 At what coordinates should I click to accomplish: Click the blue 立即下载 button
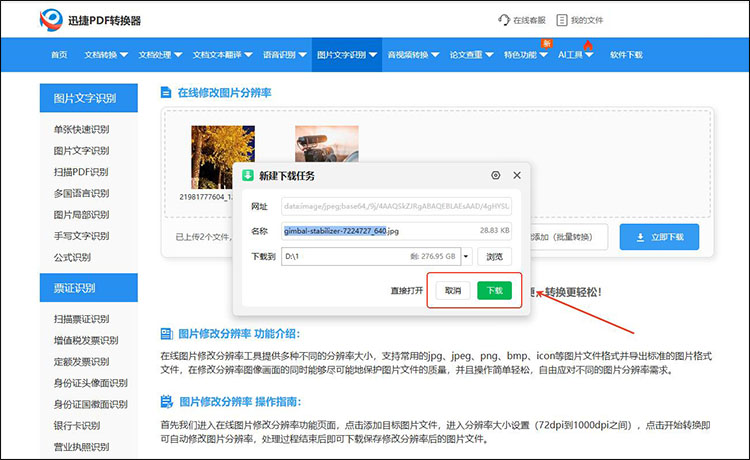pos(659,237)
